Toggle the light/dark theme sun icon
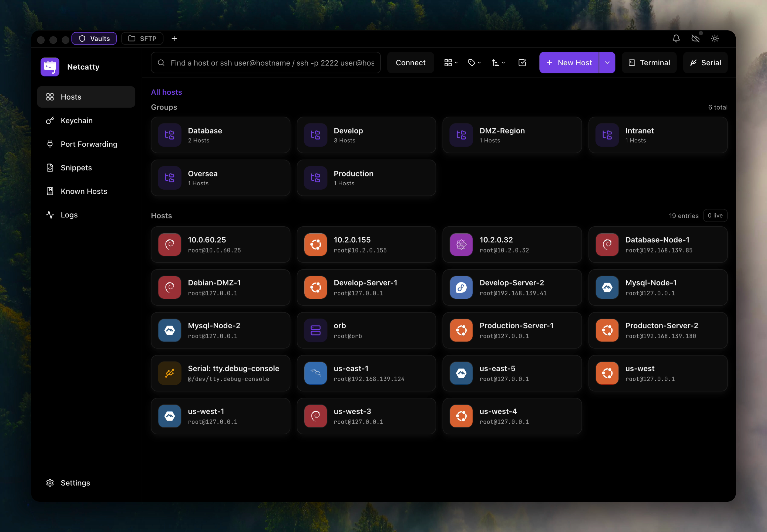 click(715, 39)
